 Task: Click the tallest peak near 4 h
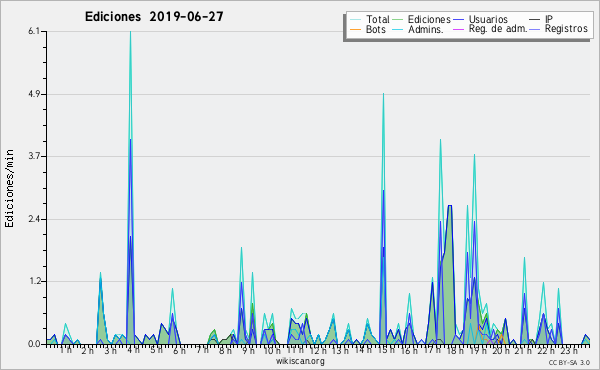coord(130,32)
